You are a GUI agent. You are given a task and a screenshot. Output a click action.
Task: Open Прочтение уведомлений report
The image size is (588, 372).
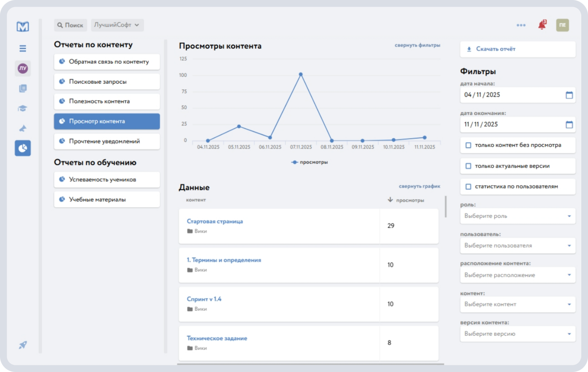click(107, 141)
